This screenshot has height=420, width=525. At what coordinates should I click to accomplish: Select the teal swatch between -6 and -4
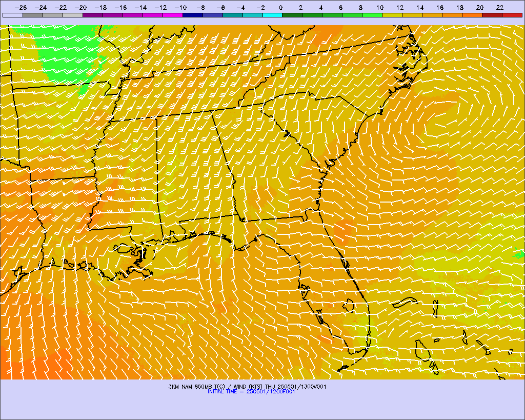click(233, 15)
